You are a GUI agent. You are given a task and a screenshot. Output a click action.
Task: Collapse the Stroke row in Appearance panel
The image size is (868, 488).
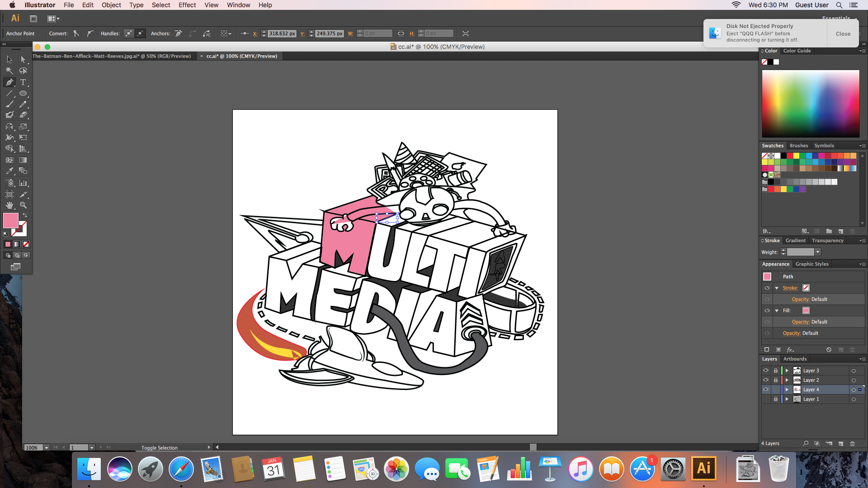click(x=777, y=288)
